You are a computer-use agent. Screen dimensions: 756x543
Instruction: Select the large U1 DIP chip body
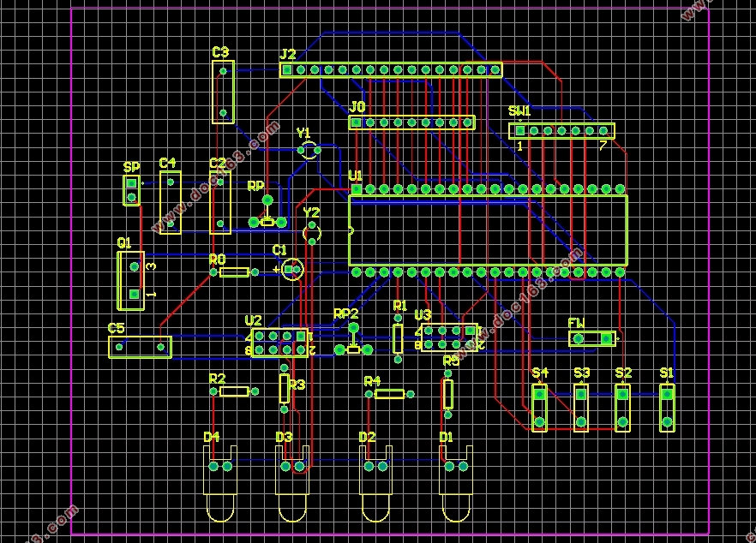point(488,230)
